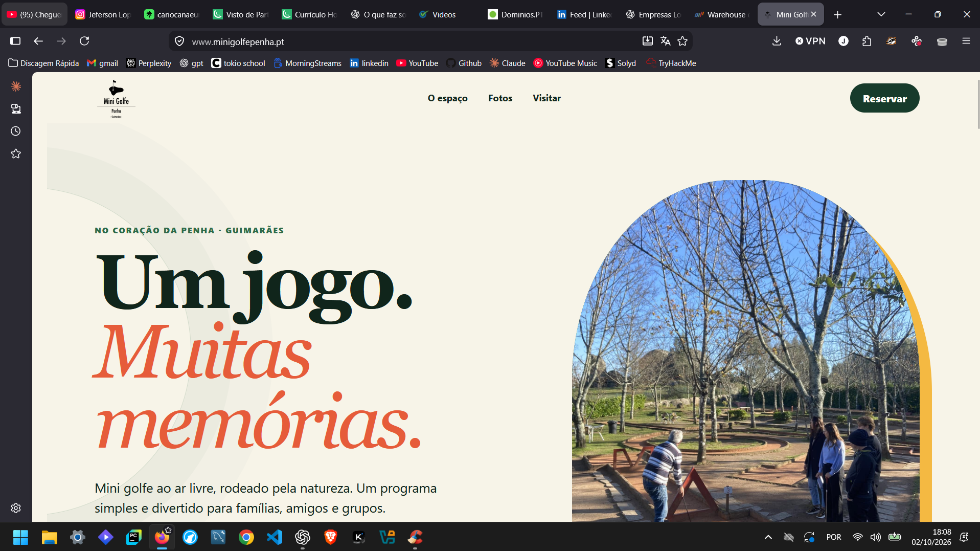Open the volume speaker tray icon
The image size is (980, 551).
(876, 537)
